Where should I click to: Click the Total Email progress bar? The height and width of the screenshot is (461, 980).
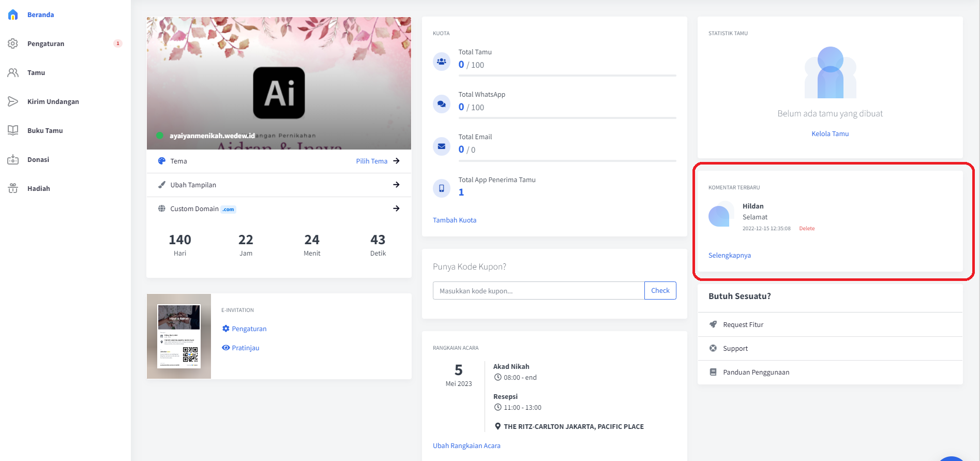click(567, 160)
